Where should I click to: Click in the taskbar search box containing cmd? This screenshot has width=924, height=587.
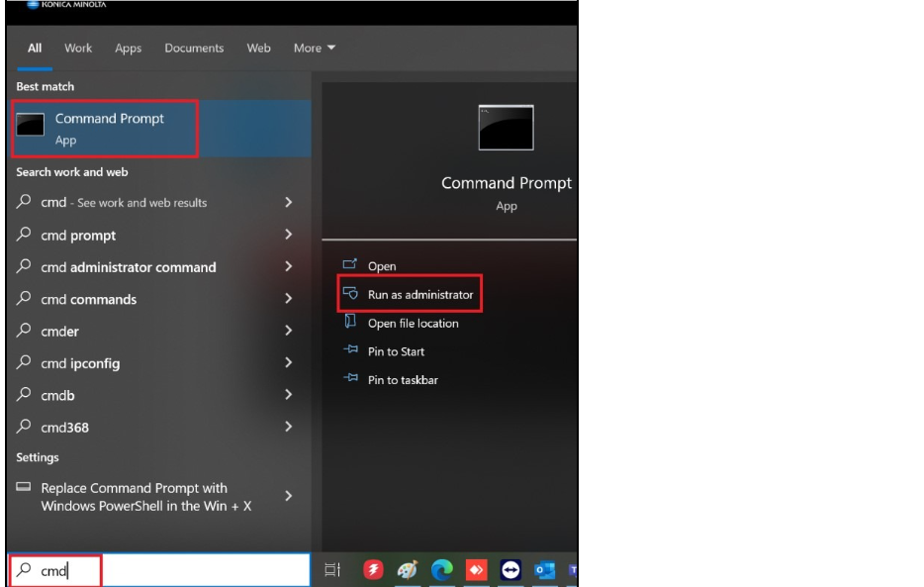[159, 570]
